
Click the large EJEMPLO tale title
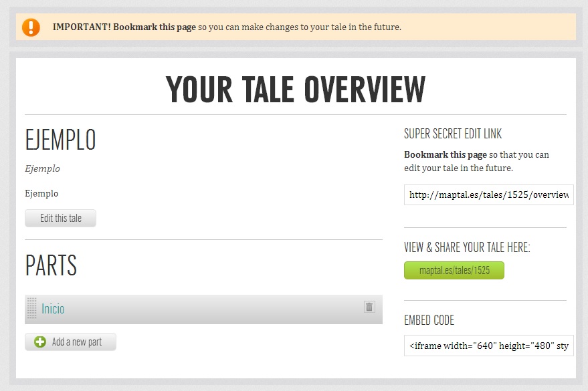point(60,140)
